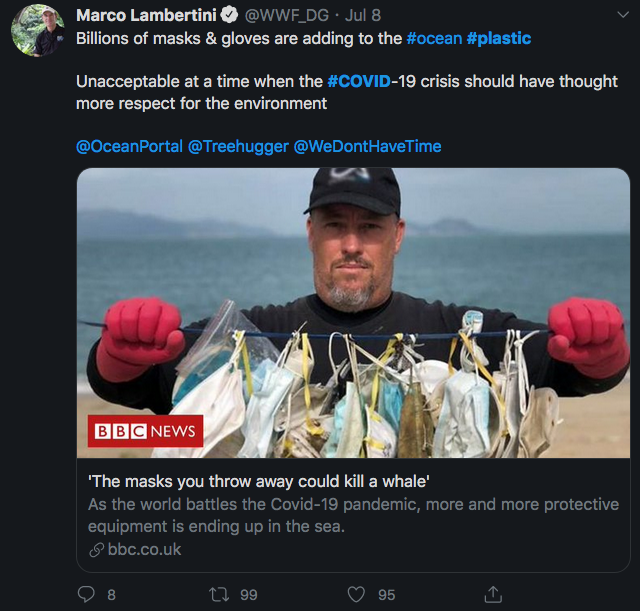The width and height of the screenshot is (640, 611).
Task: Visit the @OceanPortal mention
Action: (x=129, y=146)
